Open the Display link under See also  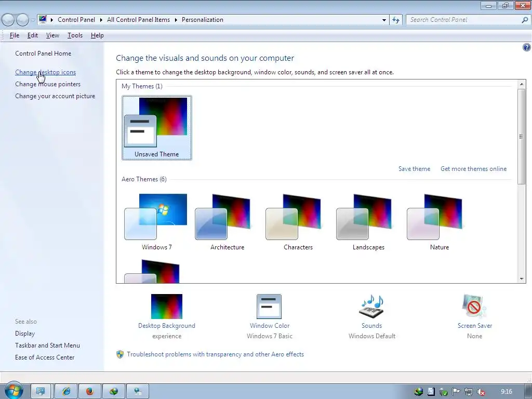tap(25, 334)
